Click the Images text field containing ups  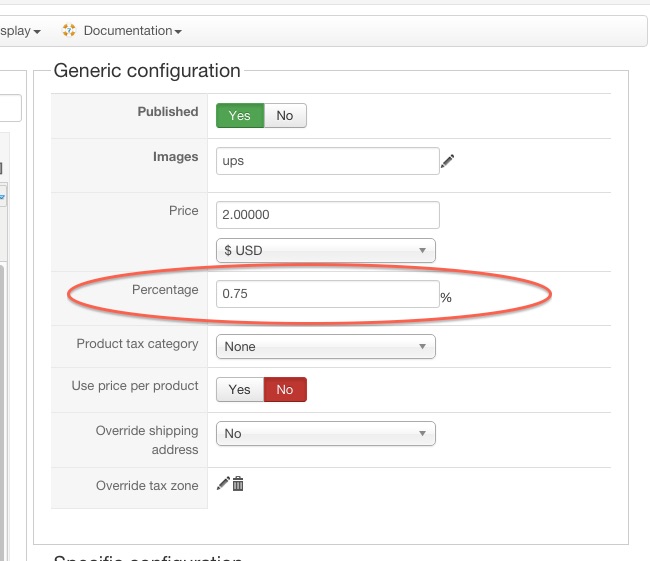click(x=327, y=161)
